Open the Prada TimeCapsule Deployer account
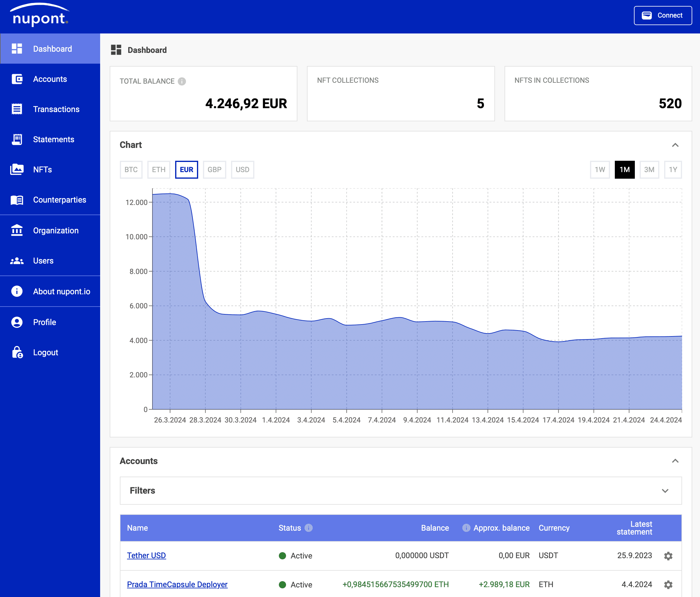The width and height of the screenshot is (700, 597). point(177,584)
